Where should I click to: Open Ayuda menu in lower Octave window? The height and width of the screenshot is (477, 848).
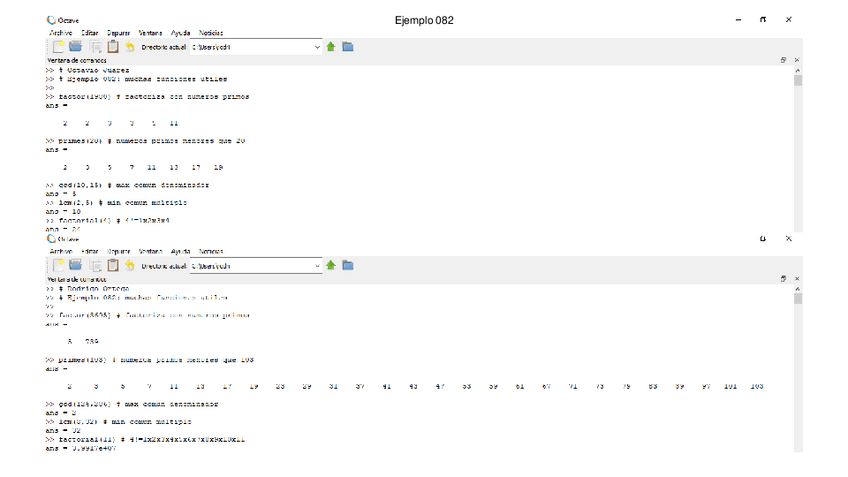coord(181,251)
